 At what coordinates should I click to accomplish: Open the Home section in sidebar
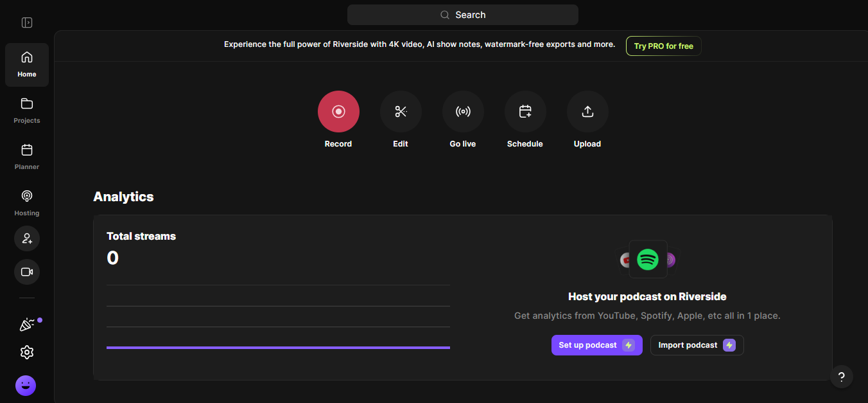click(x=27, y=64)
